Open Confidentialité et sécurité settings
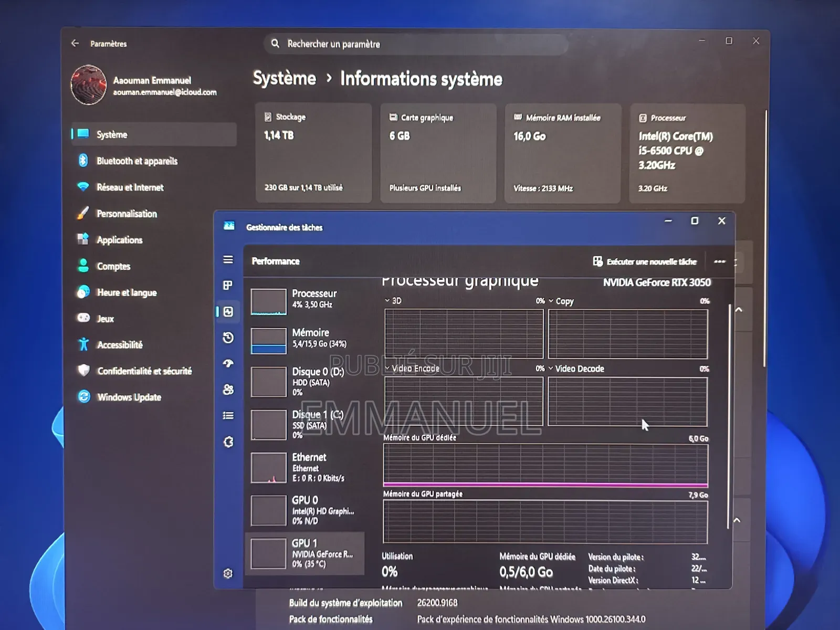Image resolution: width=840 pixels, height=630 pixels. pyautogui.click(x=142, y=371)
